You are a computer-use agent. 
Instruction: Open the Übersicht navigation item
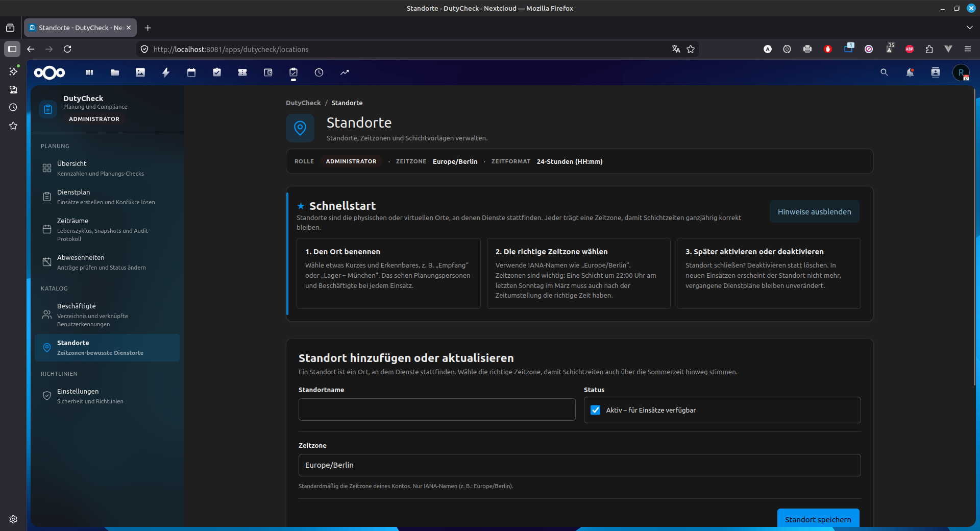click(107, 168)
